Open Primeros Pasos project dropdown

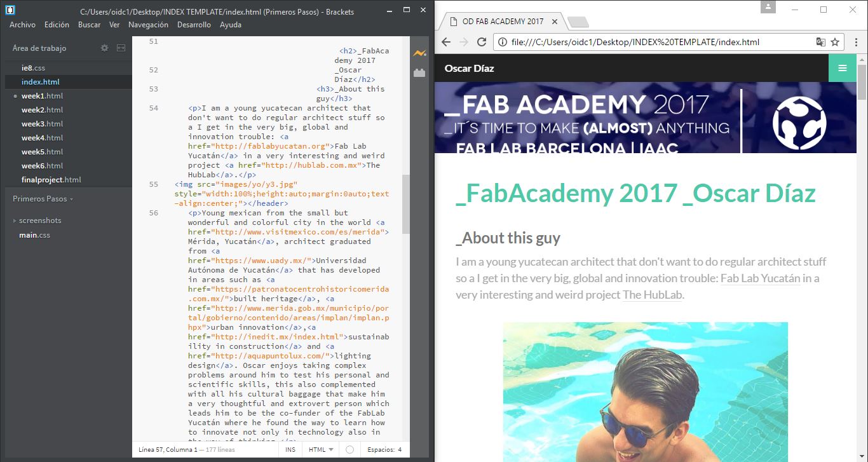point(43,199)
